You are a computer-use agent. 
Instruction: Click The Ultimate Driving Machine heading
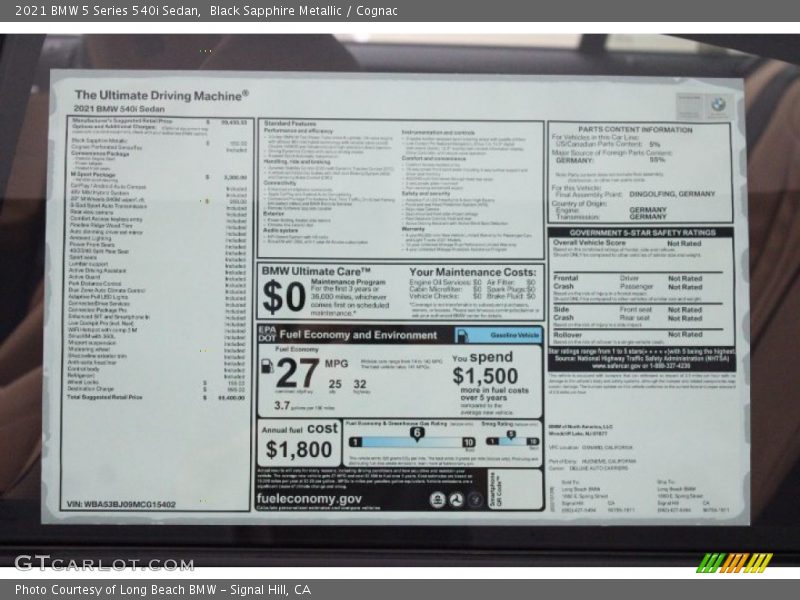point(161,95)
